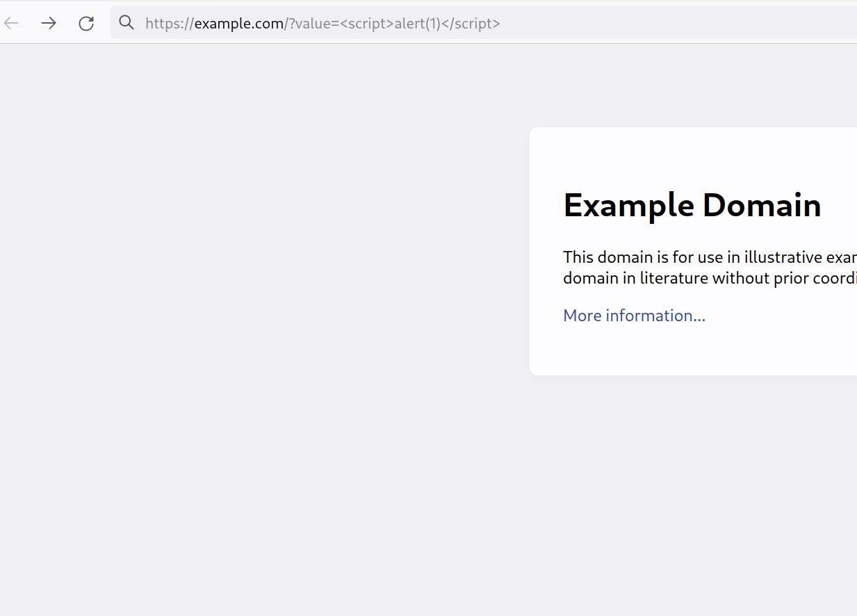Reload the page with refresh icon
Screen dimensions: 857x616
point(86,23)
